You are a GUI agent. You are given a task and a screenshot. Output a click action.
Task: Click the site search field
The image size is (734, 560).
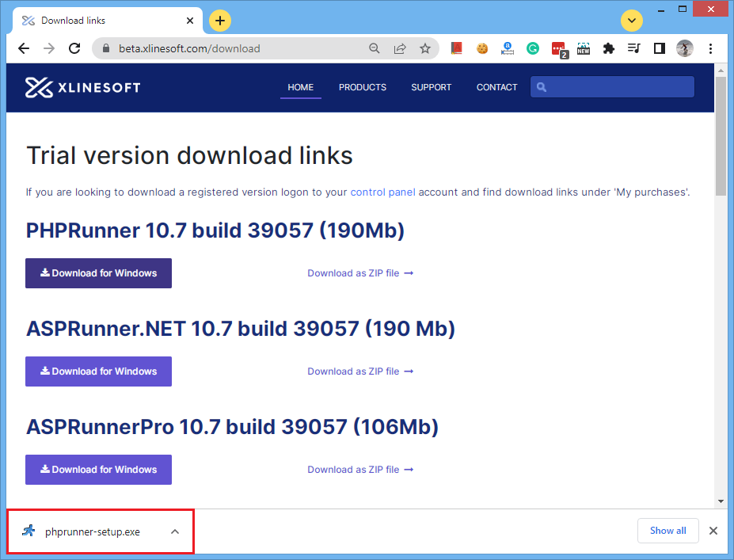pyautogui.click(x=612, y=87)
